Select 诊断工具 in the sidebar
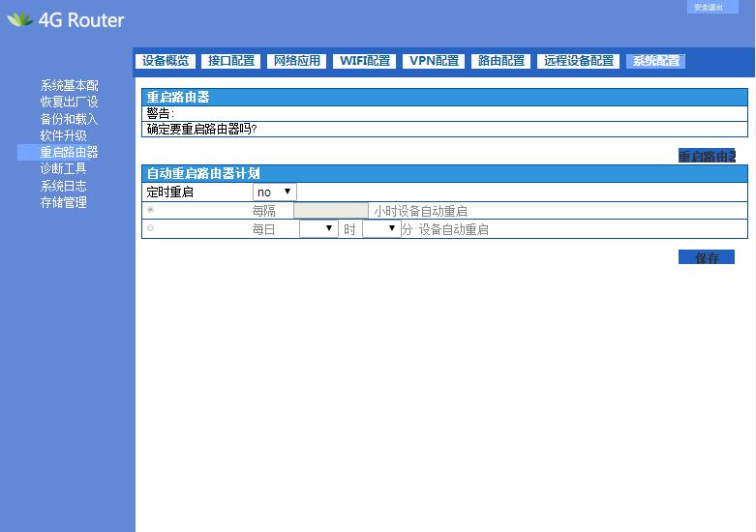Image resolution: width=756 pixels, height=532 pixels. [63, 168]
